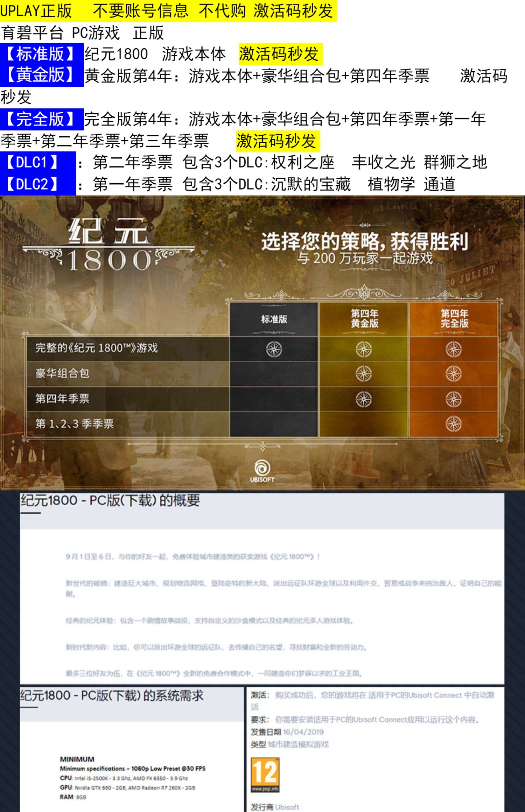525x812 pixels.
Task: Click the blue 【DLC1】 label
Action: pos(38,163)
